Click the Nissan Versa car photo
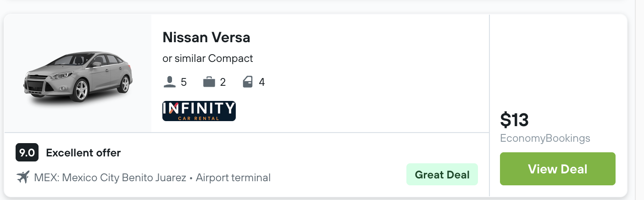 (78, 76)
